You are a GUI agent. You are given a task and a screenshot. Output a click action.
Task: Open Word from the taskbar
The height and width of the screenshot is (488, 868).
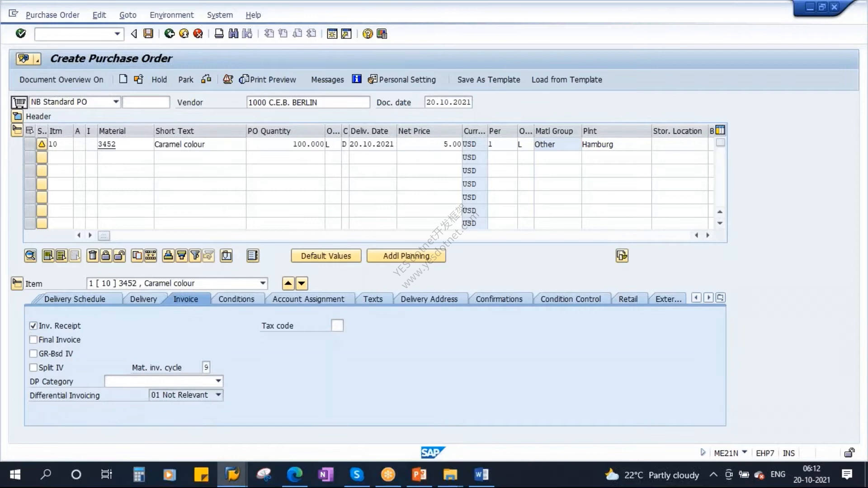click(x=481, y=474)
